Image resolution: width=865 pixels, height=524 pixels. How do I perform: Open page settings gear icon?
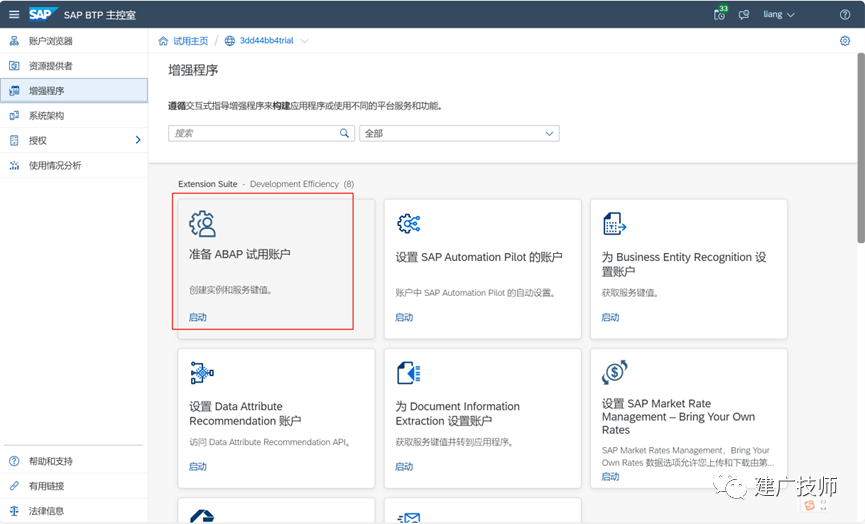(x=845, y=41)
